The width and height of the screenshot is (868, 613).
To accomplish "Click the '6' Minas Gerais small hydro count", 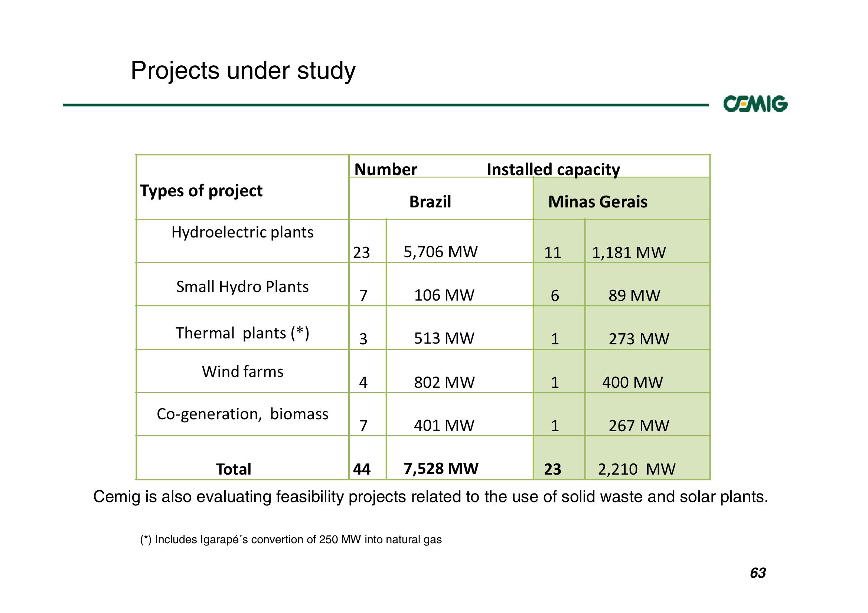I will 555,296.
